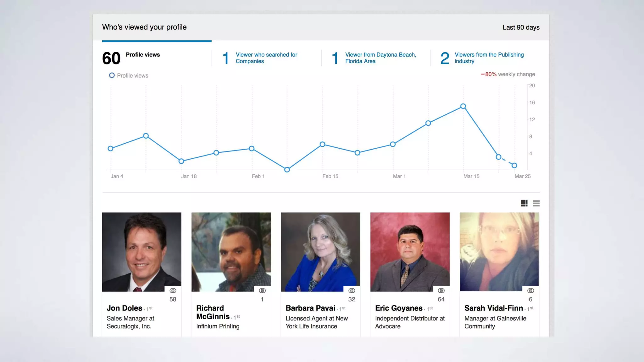Open Viewers from the Publishing industry
Screen dimensions: 644x362
[489, 58]
